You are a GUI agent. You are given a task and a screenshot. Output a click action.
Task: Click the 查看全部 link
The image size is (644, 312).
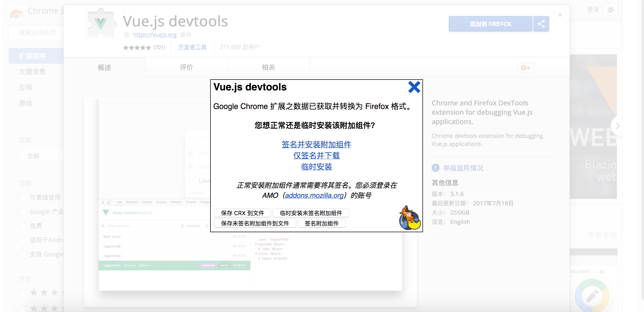(602, 235)
